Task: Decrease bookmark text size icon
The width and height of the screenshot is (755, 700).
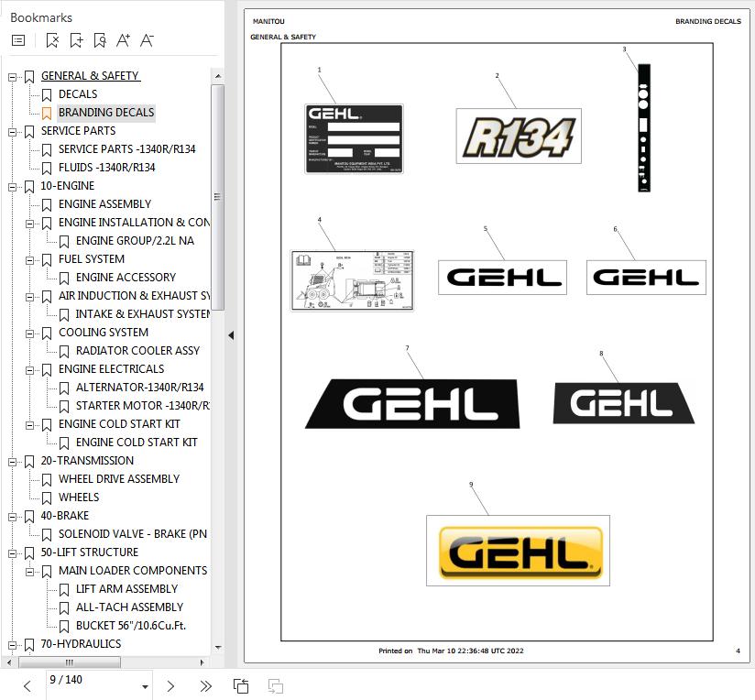Action: pos(147,40)
